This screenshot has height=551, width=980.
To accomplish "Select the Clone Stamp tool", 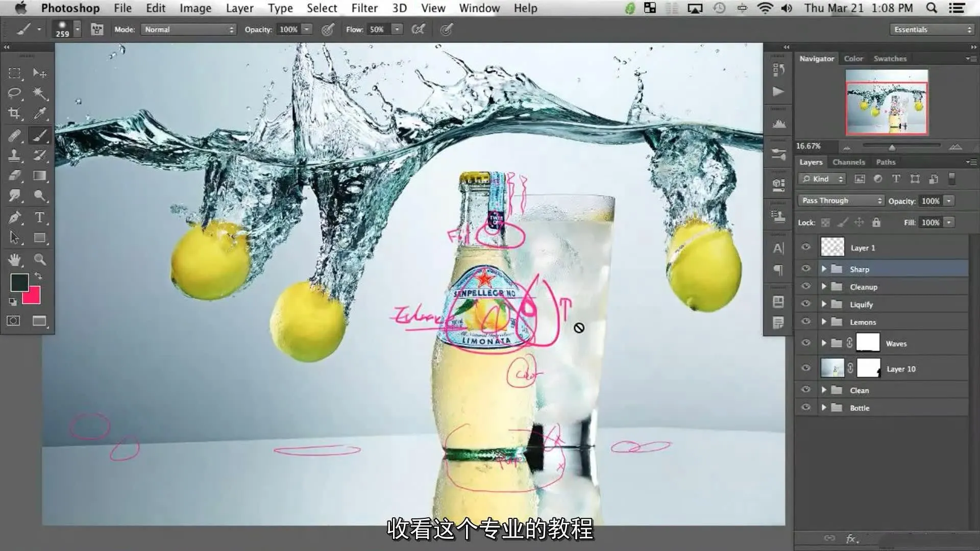I will (15, 156).
